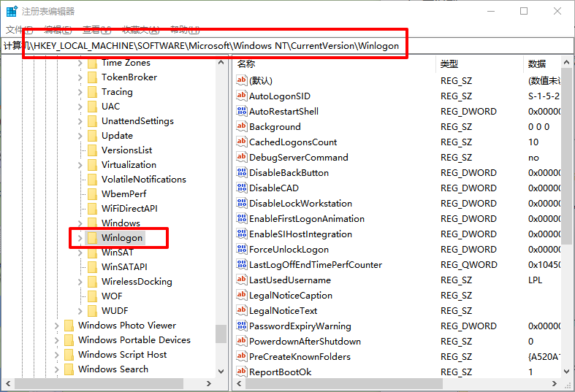Open the 收藏夹(A) favorites menu
The image size is (575, 392).
(x=141, y=29)
